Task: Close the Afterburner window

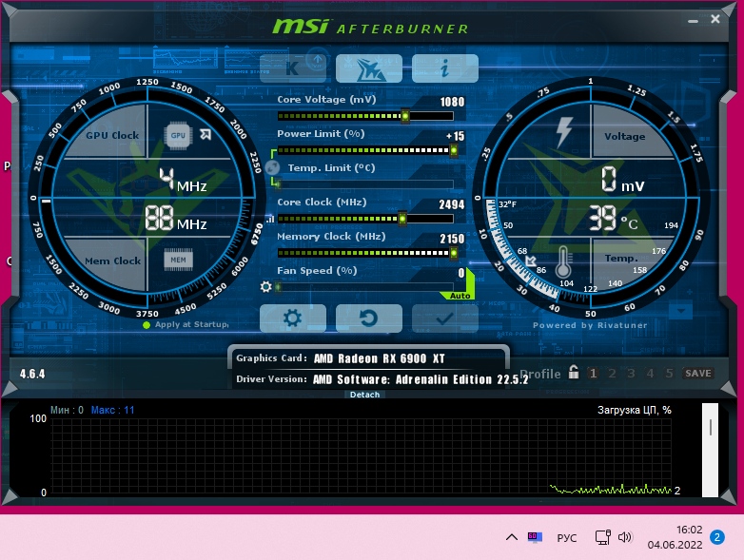Action: tap(715, 19)
